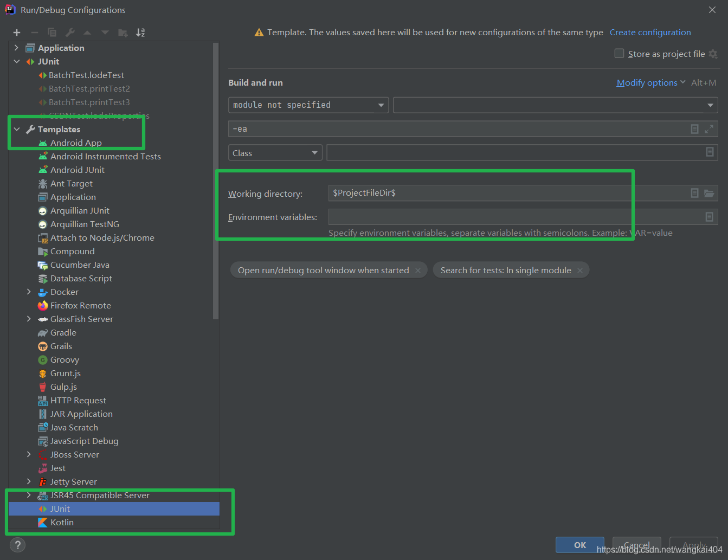Click the wrench Edit Templates icon in toolbar
This screenshot has width=728, height=560.
pos(70,33)
